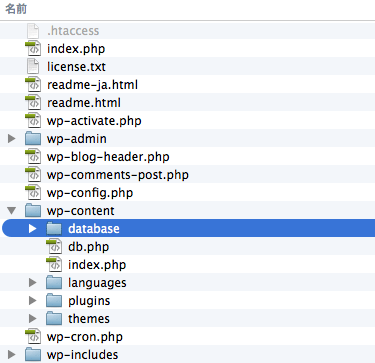Select the languages folder name
Image resolution: width=375 pixels, height=363 pixels.
click(x=97, y=283)
